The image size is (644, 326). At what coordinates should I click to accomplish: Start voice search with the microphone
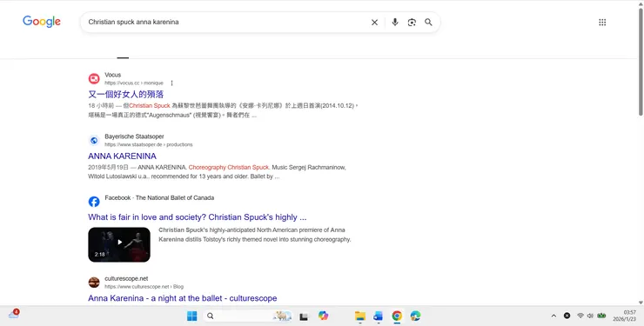pos(395,22)
